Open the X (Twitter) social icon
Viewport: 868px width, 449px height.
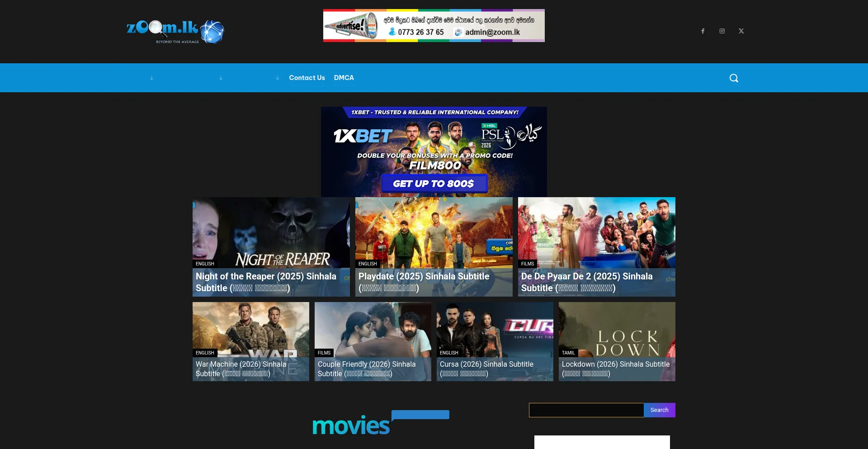[741, 31]
